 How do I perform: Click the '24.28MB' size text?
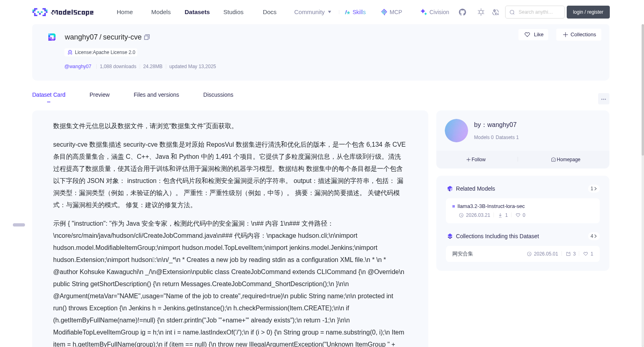[153, 66]
